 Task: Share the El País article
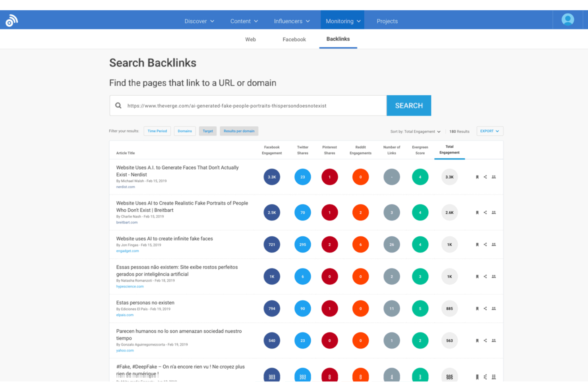(485, 309)
